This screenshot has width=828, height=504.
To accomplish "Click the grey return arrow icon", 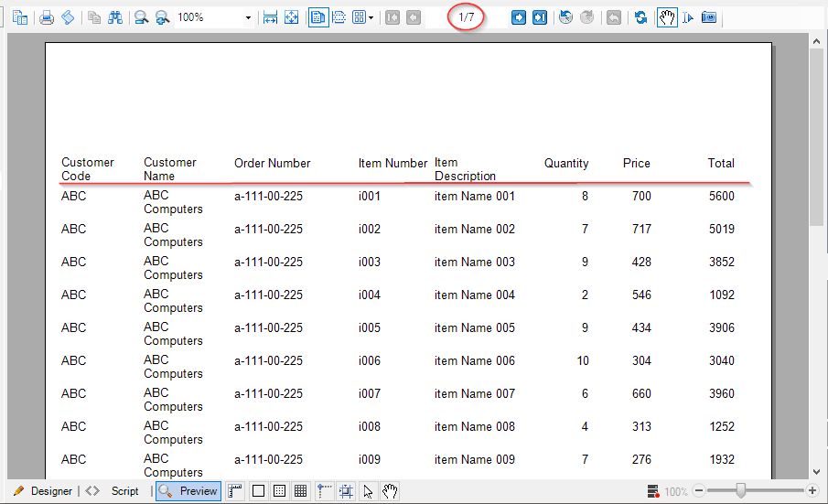I will [x=614, y=18].
